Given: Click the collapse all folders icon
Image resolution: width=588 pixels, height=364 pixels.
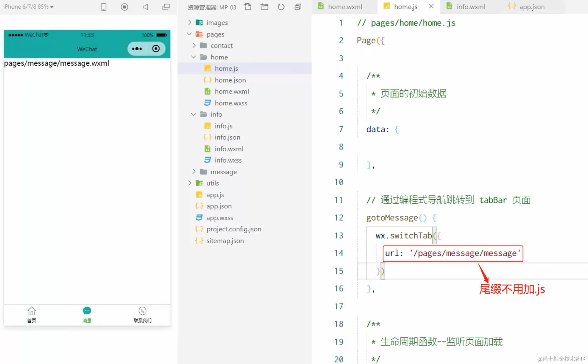Looking at the screenshot, I should [x=298, y=7].
